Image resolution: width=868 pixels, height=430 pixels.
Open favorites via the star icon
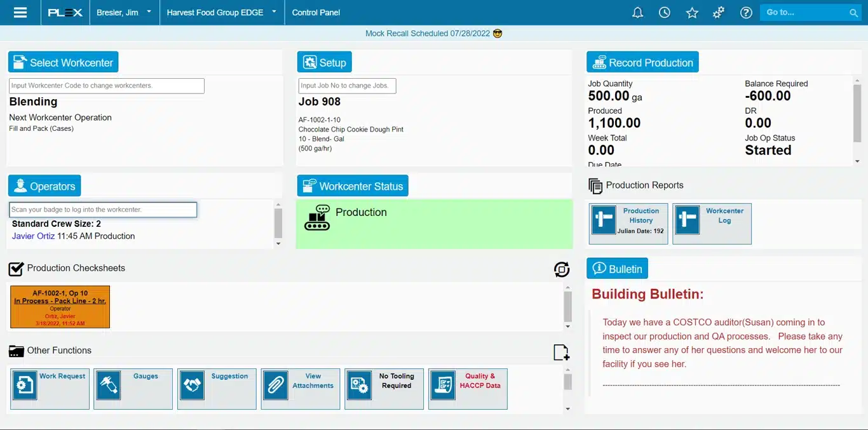point(692,12)
